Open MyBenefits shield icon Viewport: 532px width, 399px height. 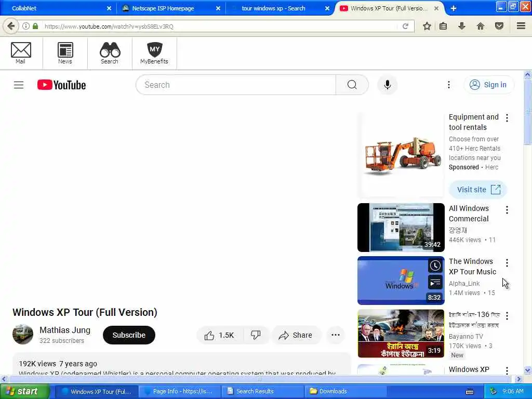154,54
